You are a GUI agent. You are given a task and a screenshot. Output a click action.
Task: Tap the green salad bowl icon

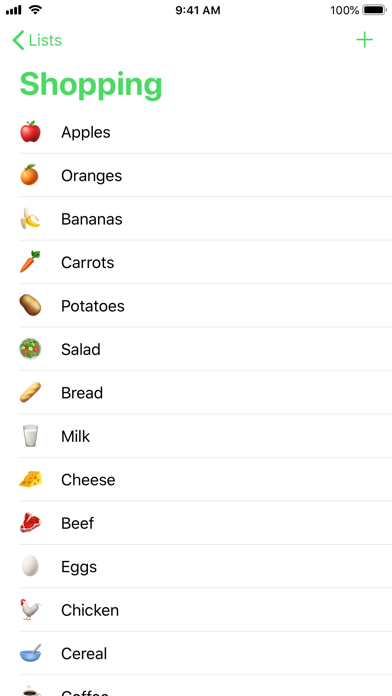pos(30,349)
